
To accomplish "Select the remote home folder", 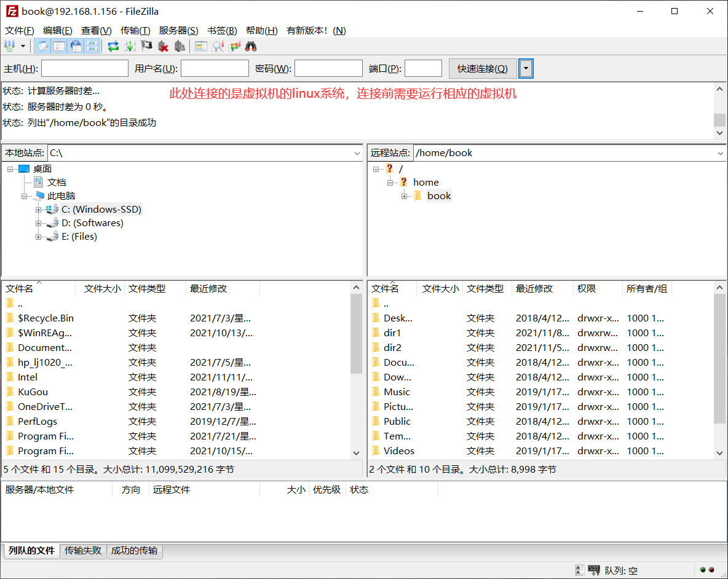I will tap(425, 183).
